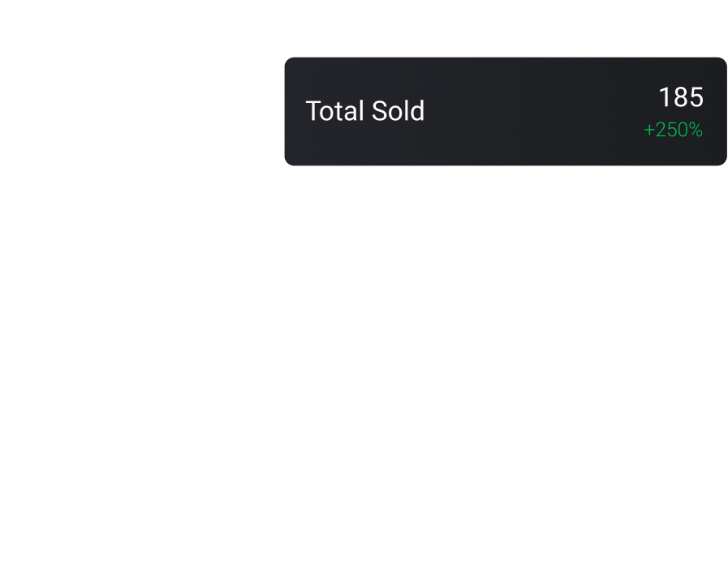Click the sold count of 185

coord(680,97)
